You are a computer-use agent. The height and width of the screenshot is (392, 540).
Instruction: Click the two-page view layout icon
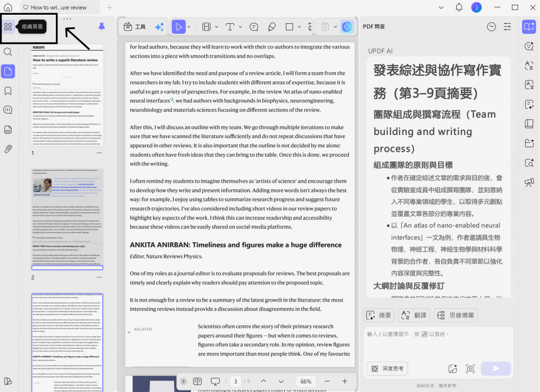point(197,381)
